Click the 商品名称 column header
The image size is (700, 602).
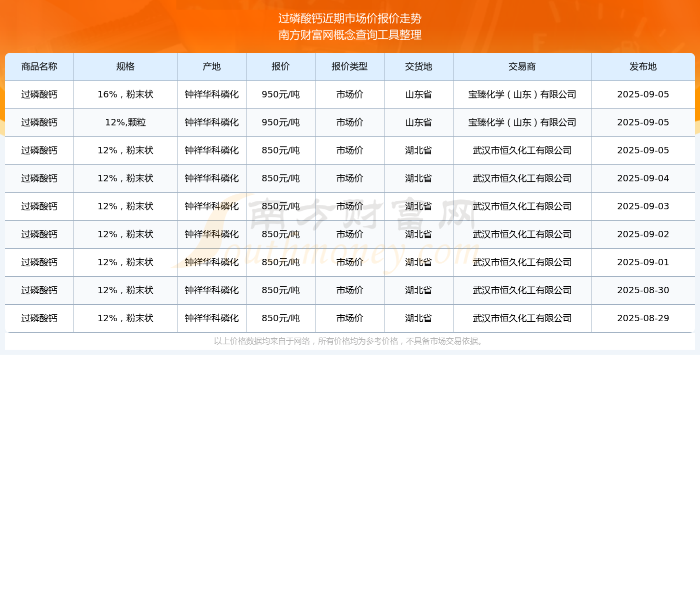click(39, 66)
